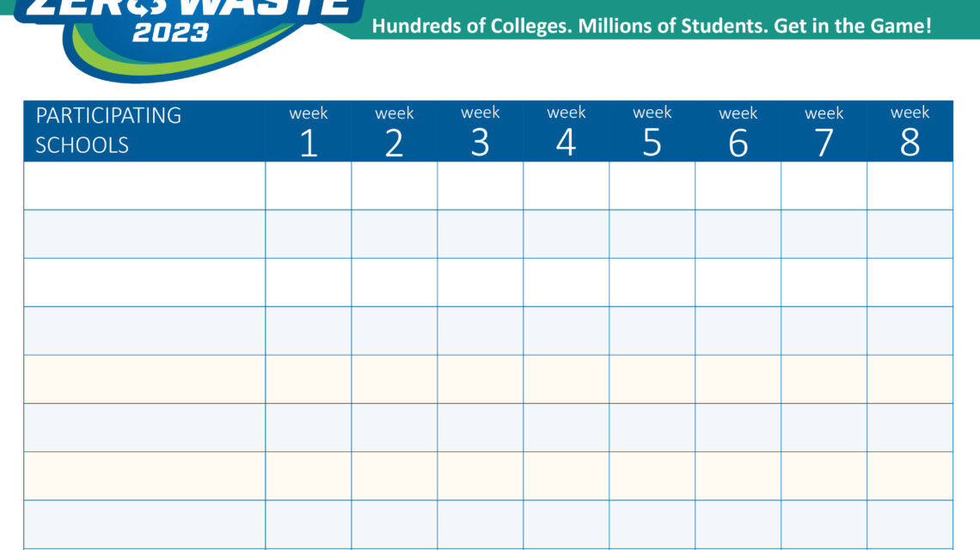Click the first empty school name cell
Screen dimensions: 980x550
144,186
